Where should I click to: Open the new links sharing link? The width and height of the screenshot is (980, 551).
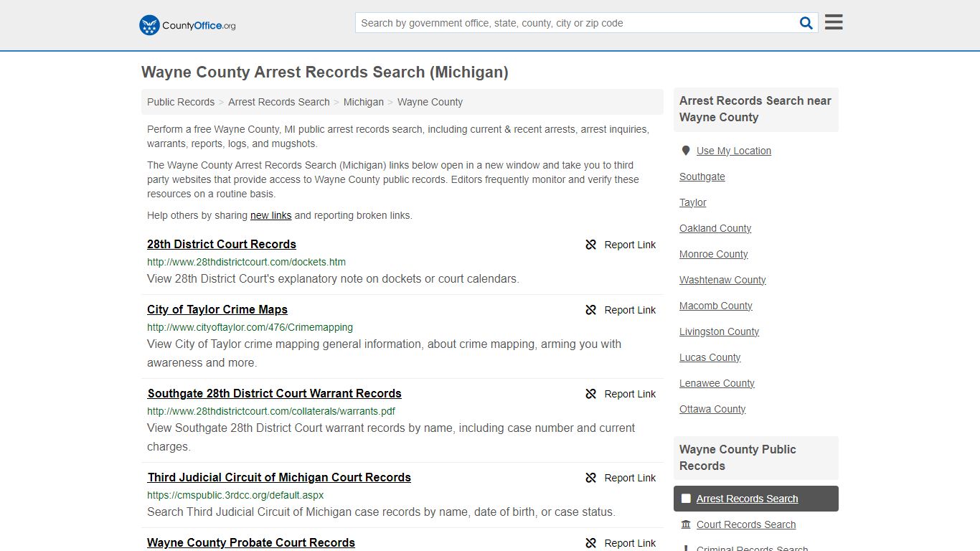(x=270, y=215)
